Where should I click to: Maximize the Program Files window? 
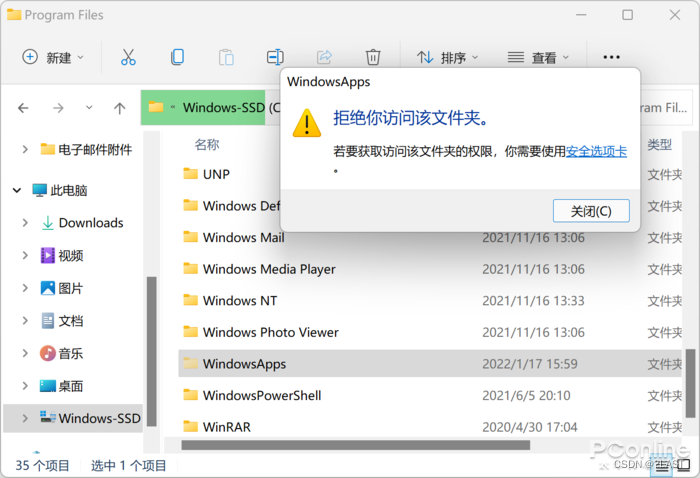pos(627,15)
